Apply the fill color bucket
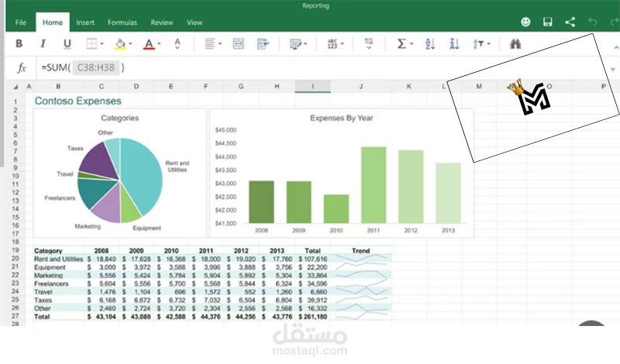The height and width of the screenshot is (364, 620). click(x=120, y=43)
